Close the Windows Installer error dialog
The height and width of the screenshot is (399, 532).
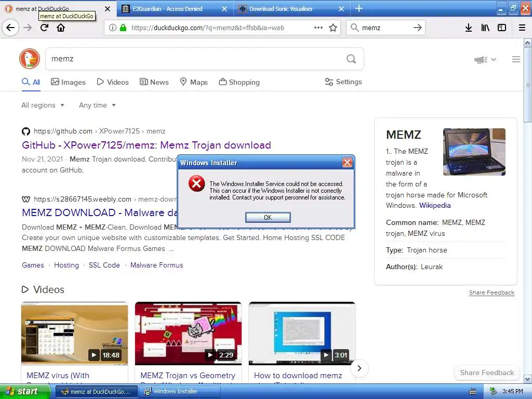point(347,163)
